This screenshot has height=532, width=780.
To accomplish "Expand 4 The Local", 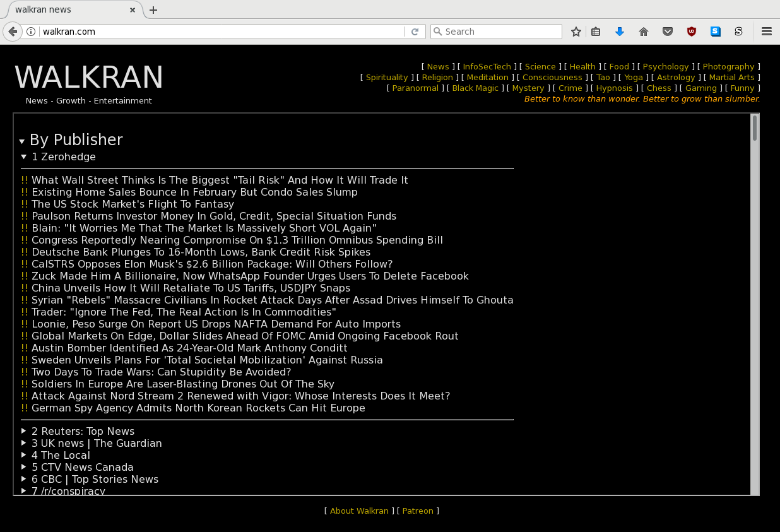I will (56, 455).
